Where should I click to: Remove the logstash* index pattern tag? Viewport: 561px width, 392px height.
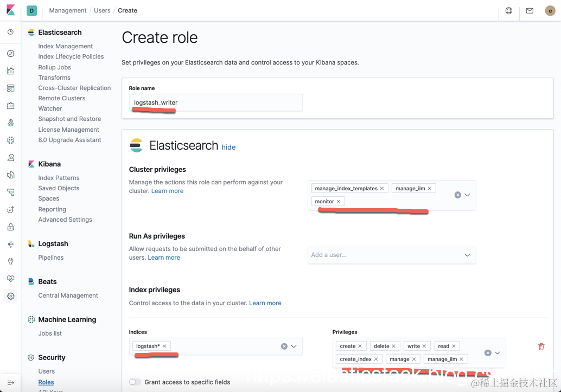coord(164,346)
